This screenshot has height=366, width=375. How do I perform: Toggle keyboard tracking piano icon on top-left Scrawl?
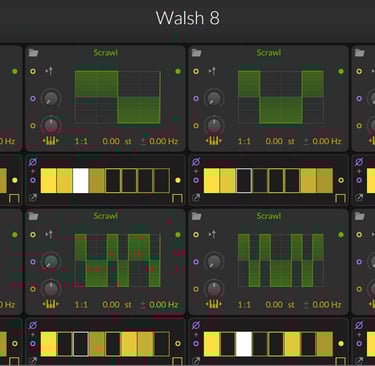point(51,141)
